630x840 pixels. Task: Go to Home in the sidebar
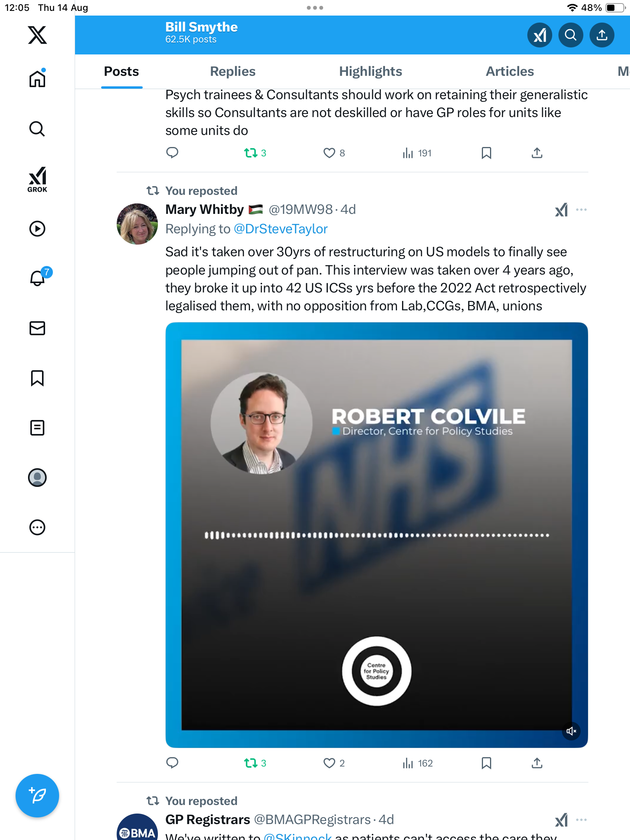point(37,79)
